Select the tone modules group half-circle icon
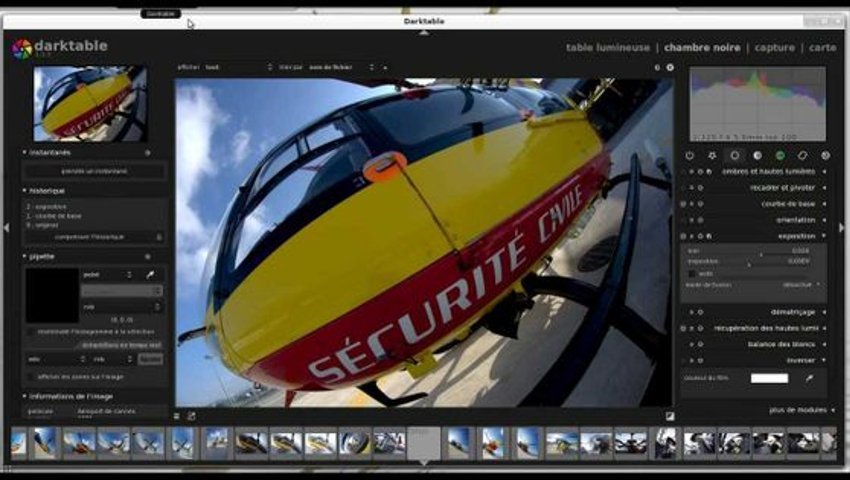The image size is (850, 480). click(x=757, y=156)
